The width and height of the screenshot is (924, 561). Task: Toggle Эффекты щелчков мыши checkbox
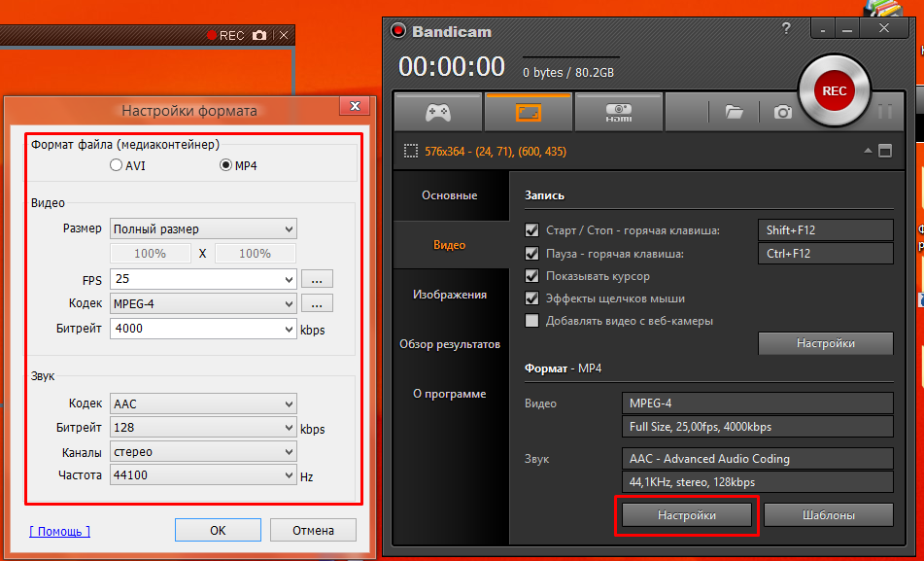(531, 298)
